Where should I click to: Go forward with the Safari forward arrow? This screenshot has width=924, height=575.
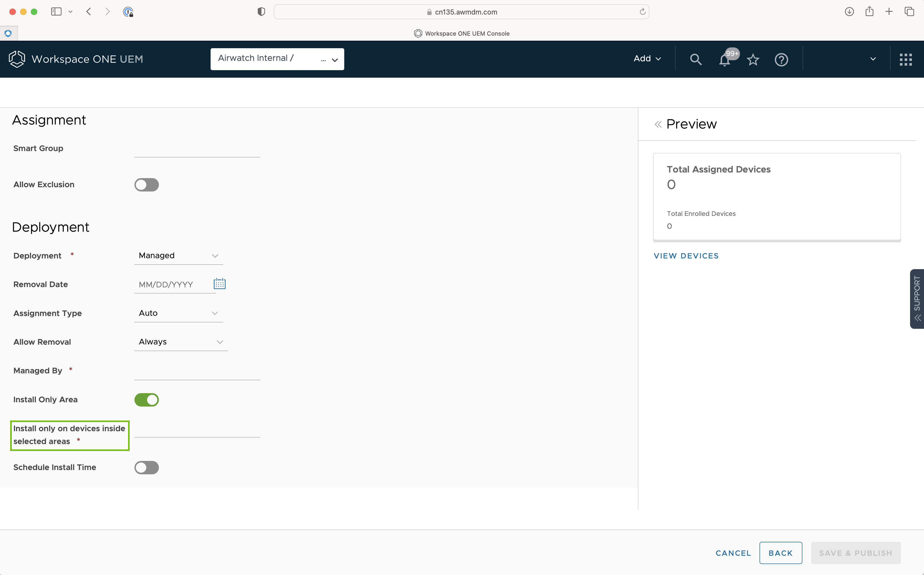point(107,12)
